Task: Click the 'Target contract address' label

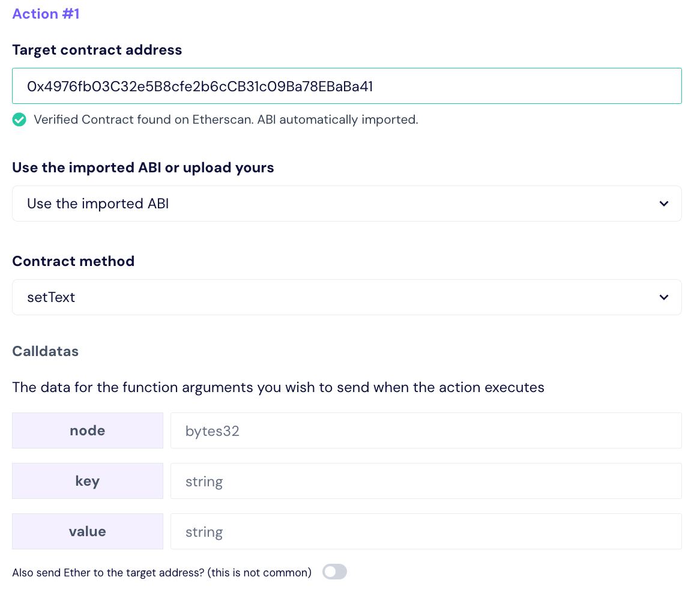Action: (x=97, y=50)
